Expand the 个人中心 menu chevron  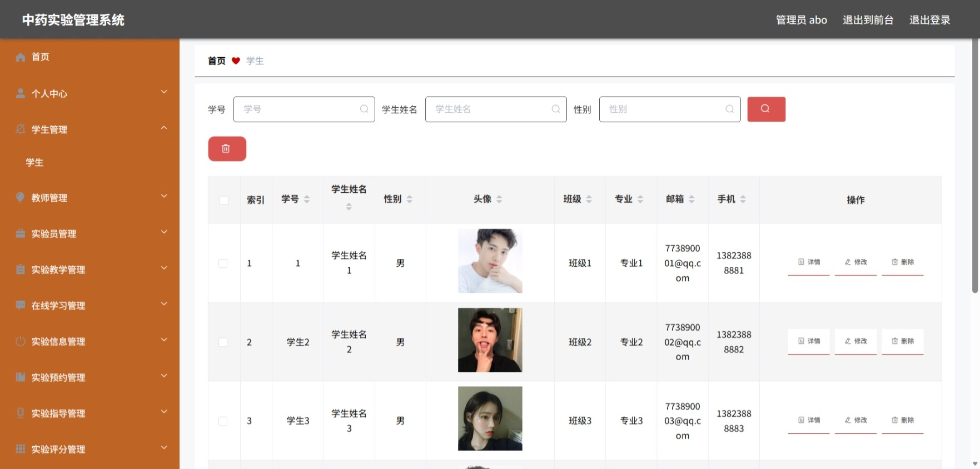[x=164, y=92]
